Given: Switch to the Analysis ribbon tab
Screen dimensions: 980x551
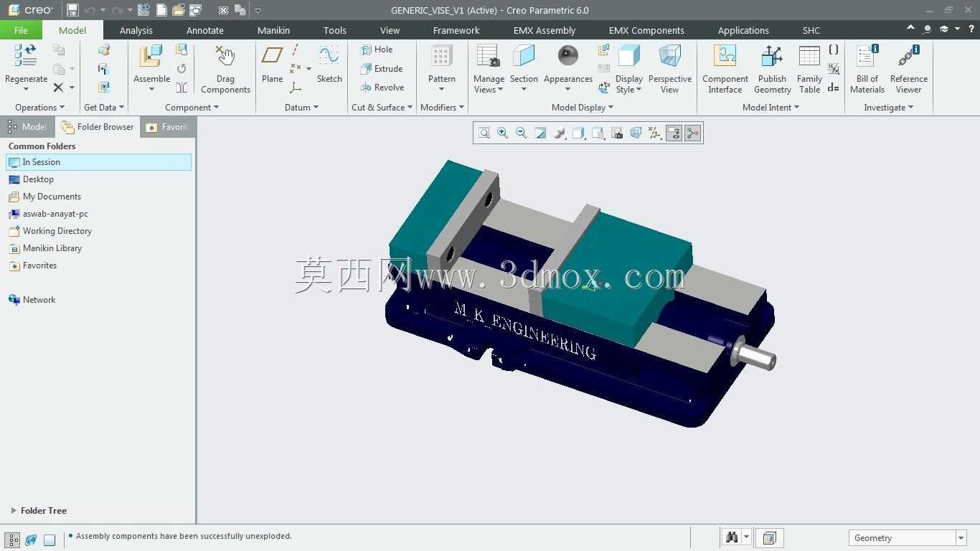Looking at the screenshot, I should pos(136,30).
